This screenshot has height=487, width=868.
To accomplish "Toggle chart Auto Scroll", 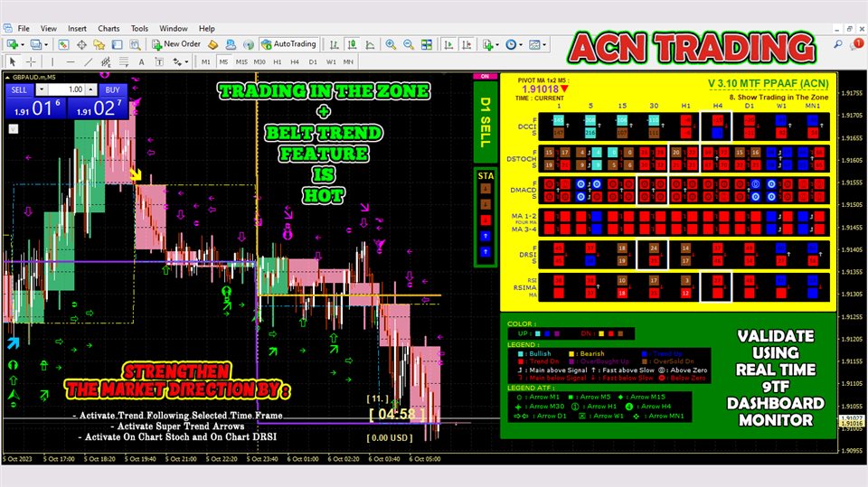I will pyautogui.click(x=448, y=44).
